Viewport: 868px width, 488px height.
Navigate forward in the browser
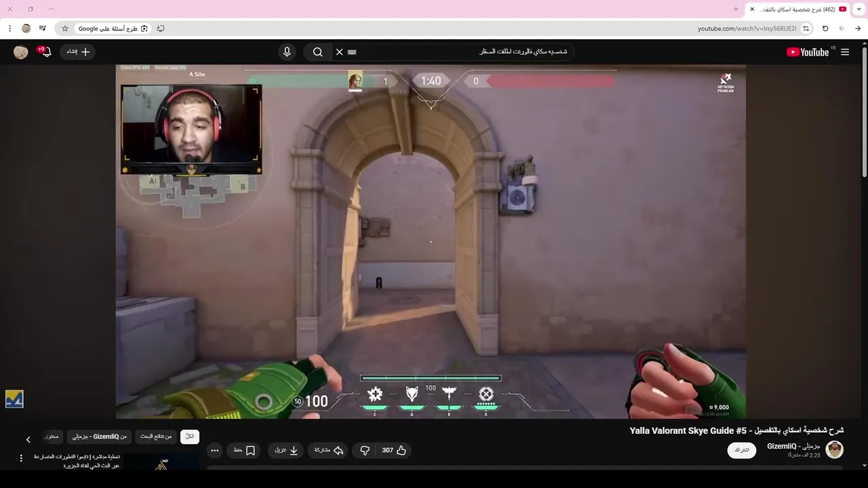(x=858, y=28)
